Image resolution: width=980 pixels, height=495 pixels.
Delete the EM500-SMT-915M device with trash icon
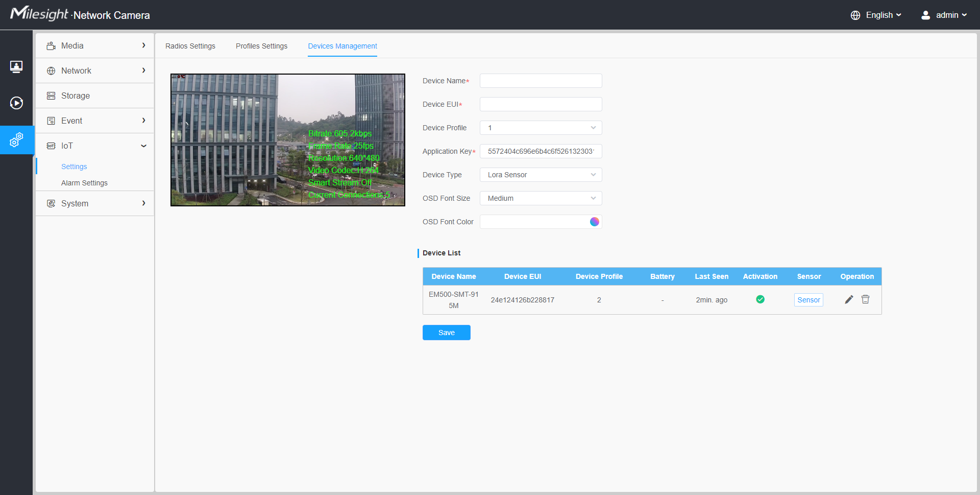[865, 300]
